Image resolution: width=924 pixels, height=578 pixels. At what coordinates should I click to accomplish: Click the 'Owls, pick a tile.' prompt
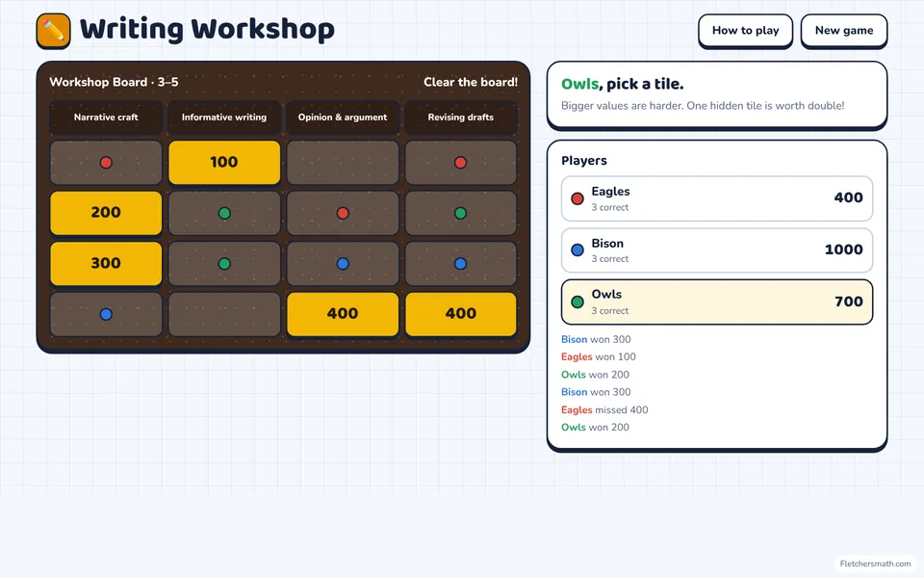pyautogui.click(x=623, y=85)
